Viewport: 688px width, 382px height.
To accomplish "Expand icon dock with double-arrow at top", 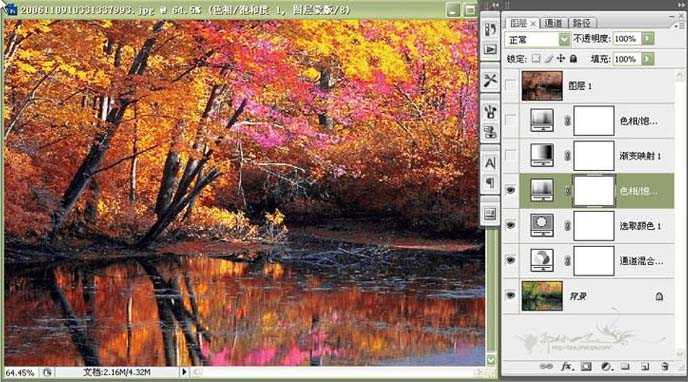I will 496,5.
